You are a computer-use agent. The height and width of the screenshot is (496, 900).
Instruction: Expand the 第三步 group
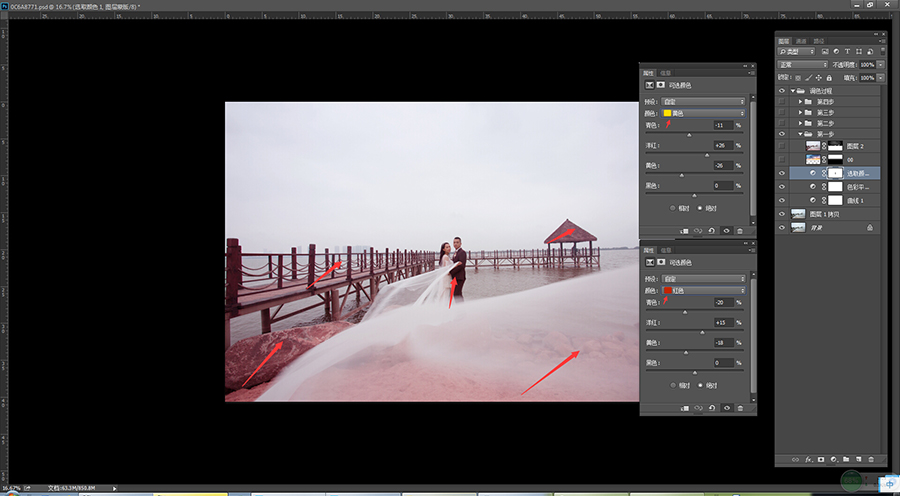pos(801,113)
